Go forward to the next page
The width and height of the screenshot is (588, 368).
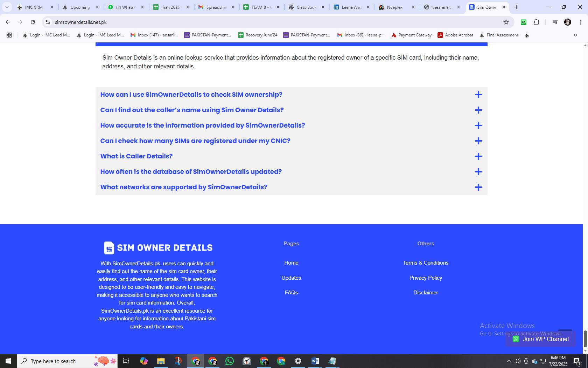pyautogui.click(x=20, y=22)
